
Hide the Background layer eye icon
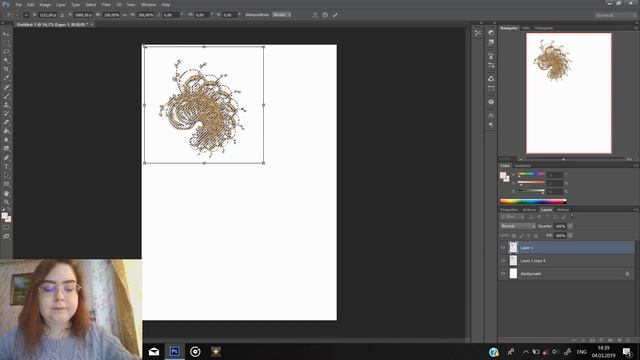503,273
